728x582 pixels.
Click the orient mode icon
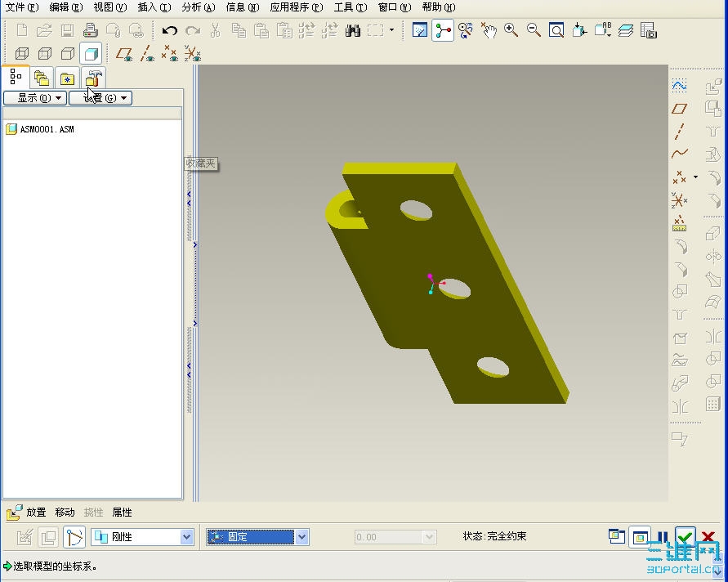465,31
